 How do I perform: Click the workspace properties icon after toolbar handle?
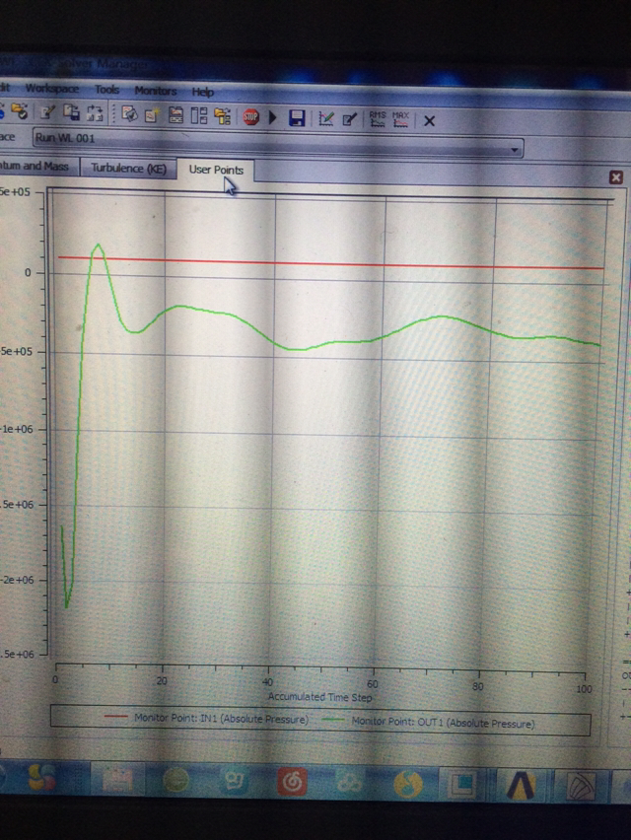(x=129, y=113)
